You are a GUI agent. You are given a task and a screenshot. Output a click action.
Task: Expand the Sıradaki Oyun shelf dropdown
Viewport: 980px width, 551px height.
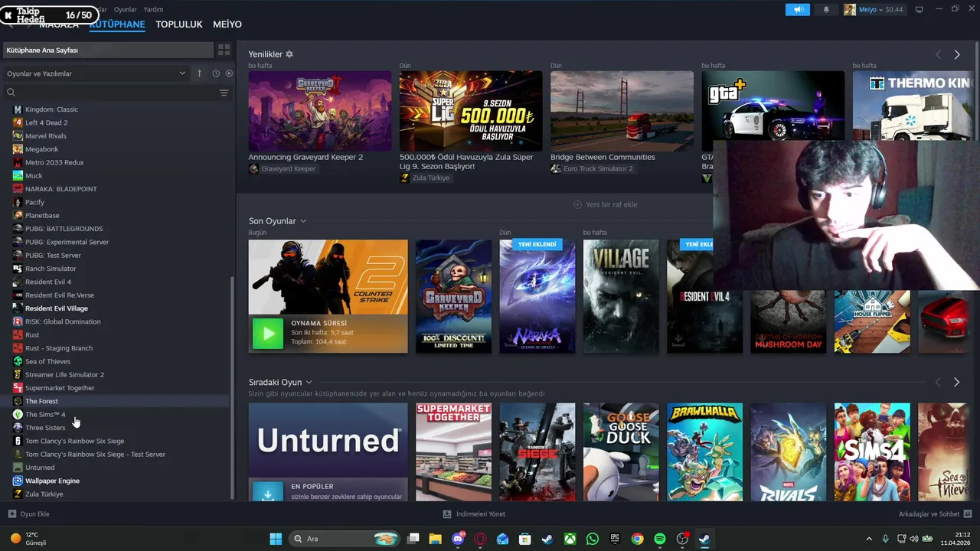point(309,383)
